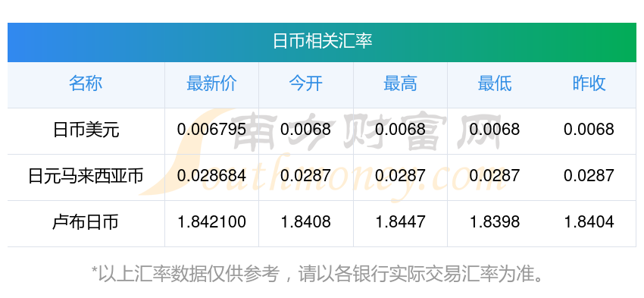
Task: Click latest price 0.006795 for 日币美元
Action: [211, 130]
